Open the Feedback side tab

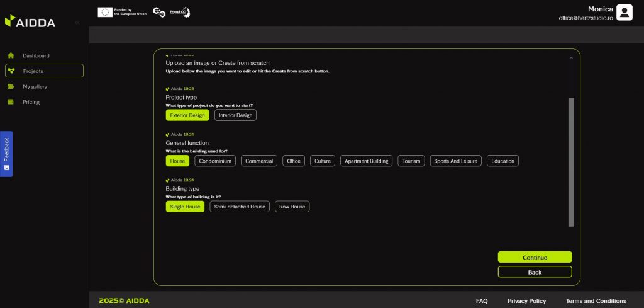6,154
